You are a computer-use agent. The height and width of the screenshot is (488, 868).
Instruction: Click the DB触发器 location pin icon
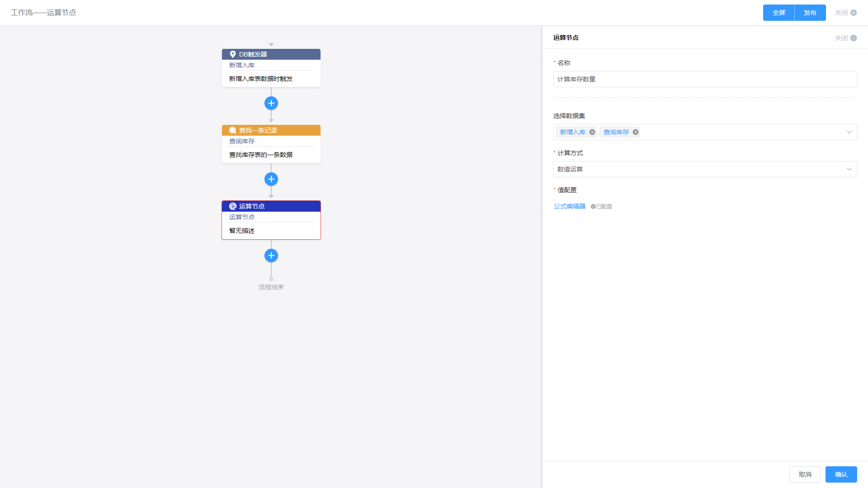[233, 54]
